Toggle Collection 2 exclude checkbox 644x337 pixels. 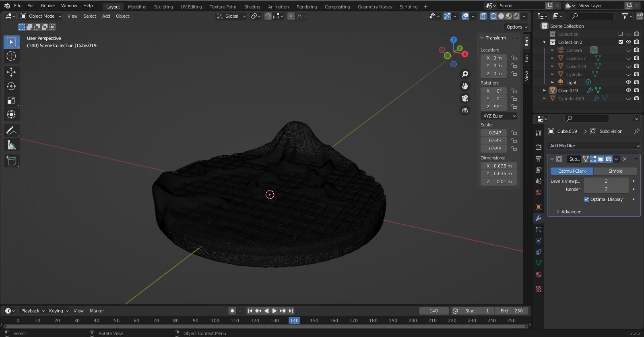coord(620,42)
